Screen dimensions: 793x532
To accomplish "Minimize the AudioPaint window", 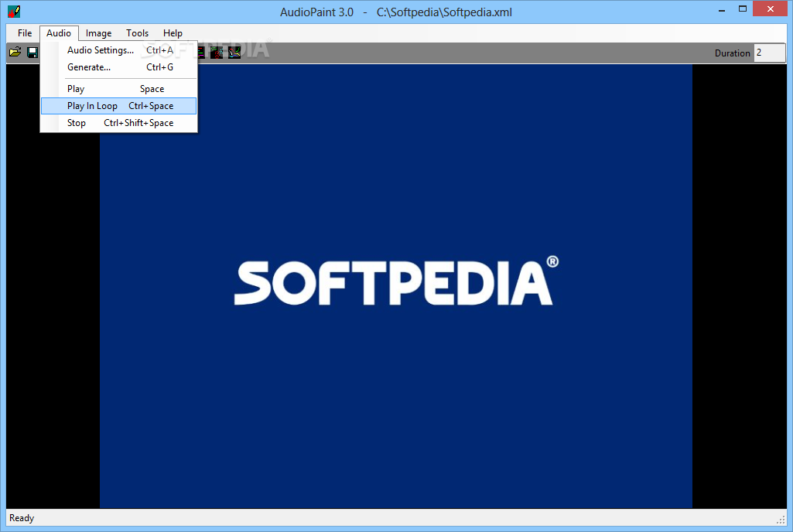I will pyautogui.click(x=722, y=9).
